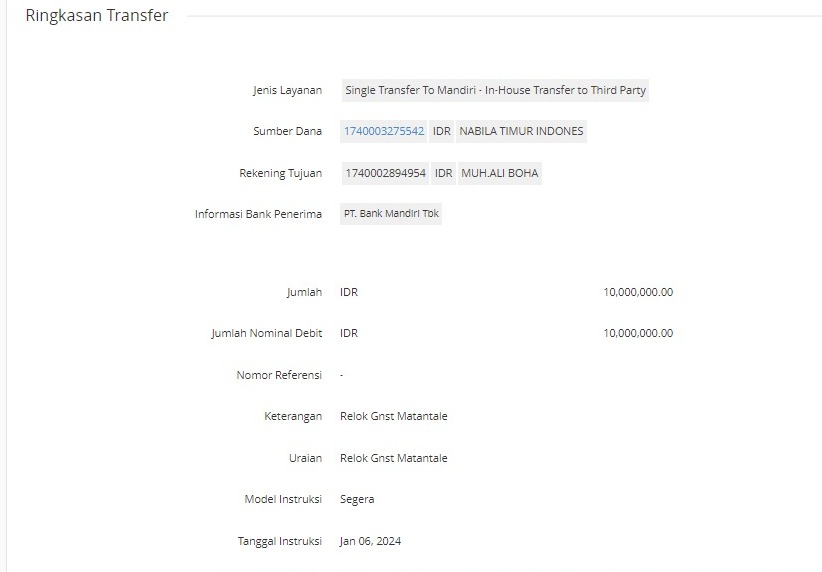The width and height of the screenshot is (822, 572).
Task: Click the IDR currency in the Jumlah row
Action: 349,292
